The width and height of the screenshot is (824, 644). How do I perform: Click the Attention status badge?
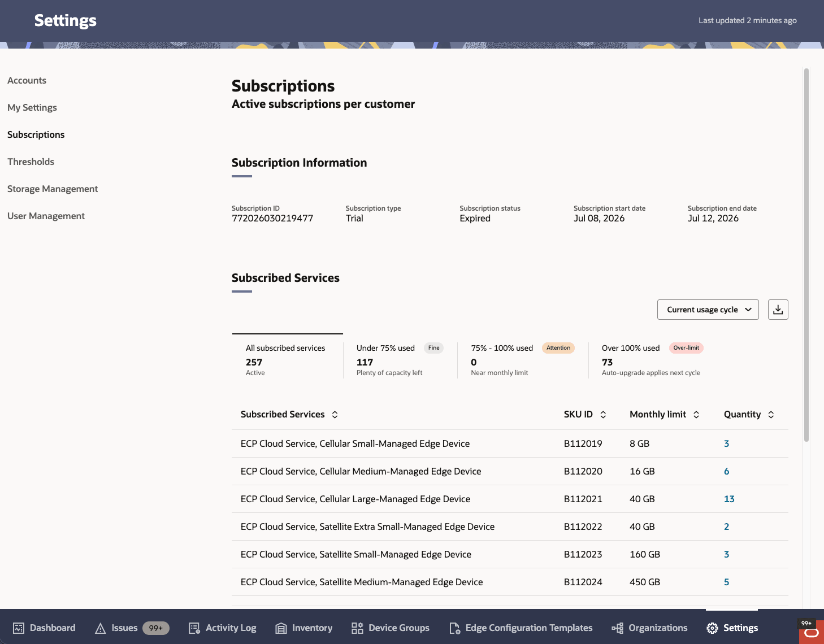pyautogui.click(x=558, y=348)
